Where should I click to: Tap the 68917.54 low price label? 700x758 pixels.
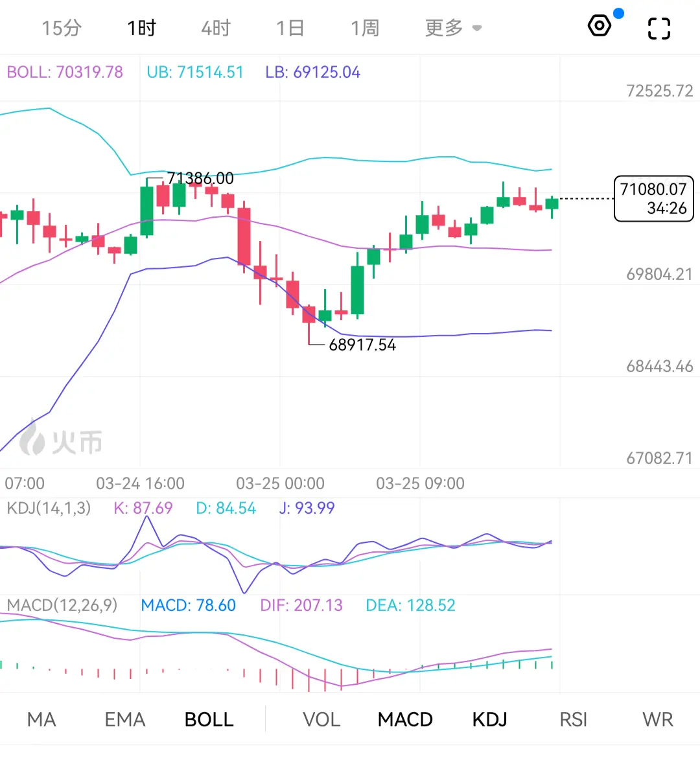(x=362, y=345)
